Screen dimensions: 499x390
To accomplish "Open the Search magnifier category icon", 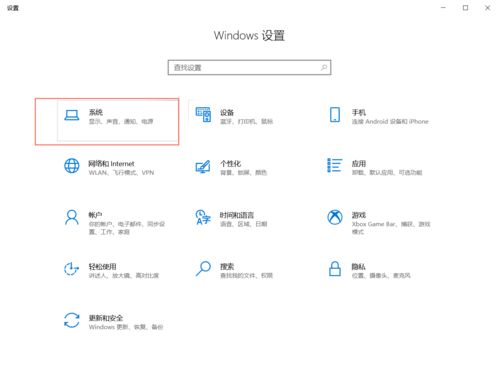I will coord(203,269).
